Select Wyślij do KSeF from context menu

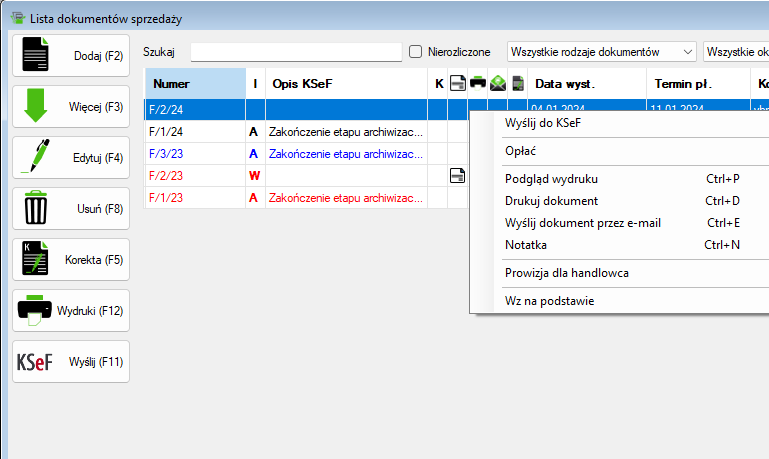(x=543, y=123)
